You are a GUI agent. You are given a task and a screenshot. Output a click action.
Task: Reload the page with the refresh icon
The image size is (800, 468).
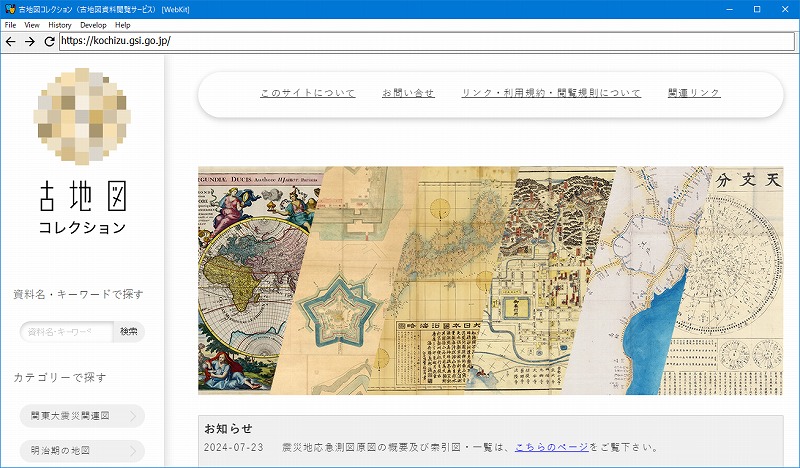(49, 41)
